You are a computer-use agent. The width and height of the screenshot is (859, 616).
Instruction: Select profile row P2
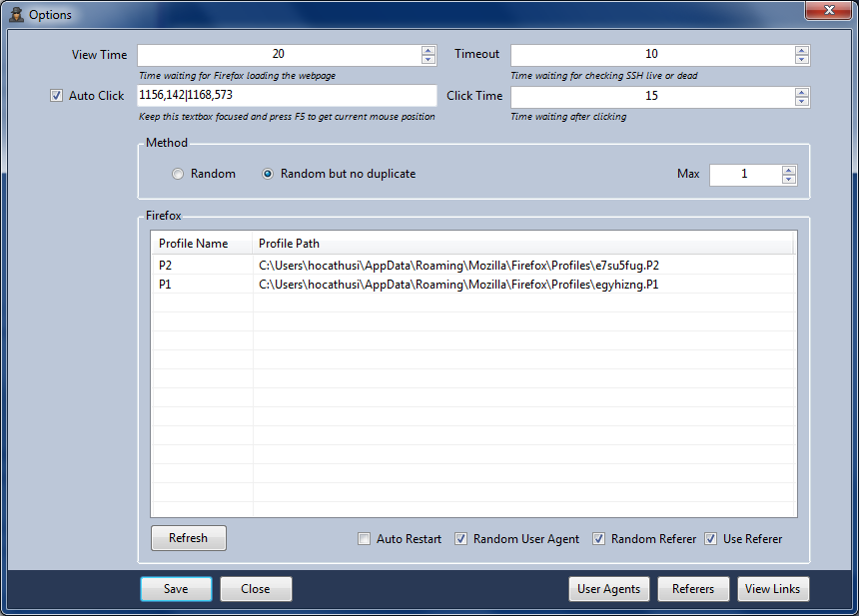pyautogui.click(x=473, y=266)
